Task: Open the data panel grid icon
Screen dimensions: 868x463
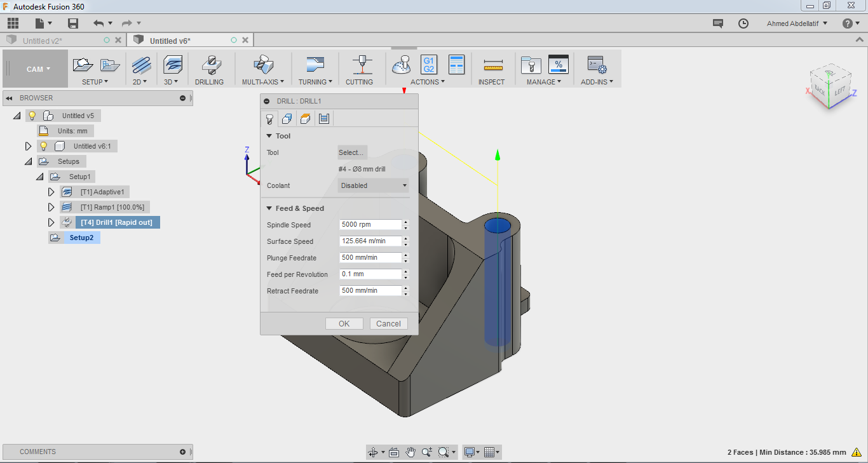Action: [x=13, y=23]
